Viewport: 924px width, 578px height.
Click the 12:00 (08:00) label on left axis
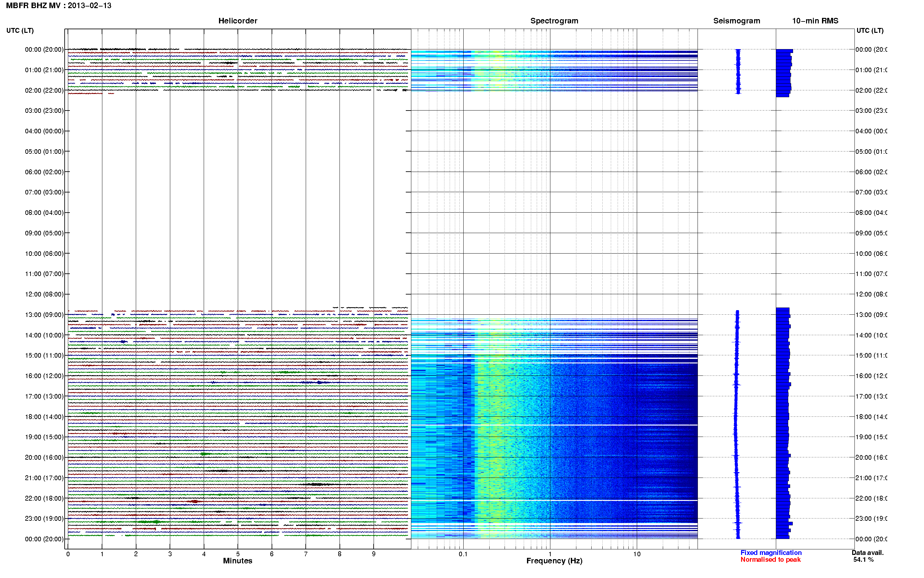(x=44, y=294)
